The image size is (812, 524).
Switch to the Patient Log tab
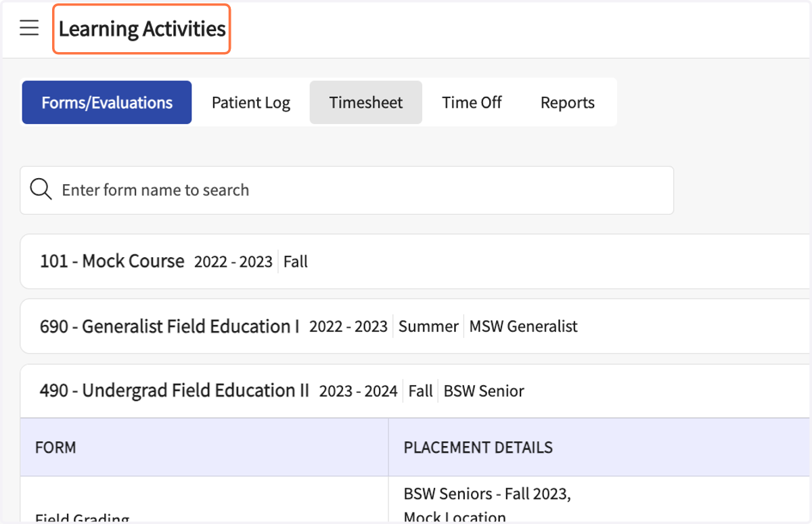click(x=251, y=103)
